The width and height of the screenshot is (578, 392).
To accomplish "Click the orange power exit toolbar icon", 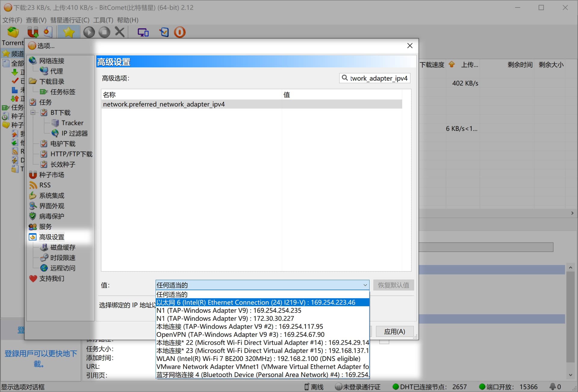I will click(180, 32).
